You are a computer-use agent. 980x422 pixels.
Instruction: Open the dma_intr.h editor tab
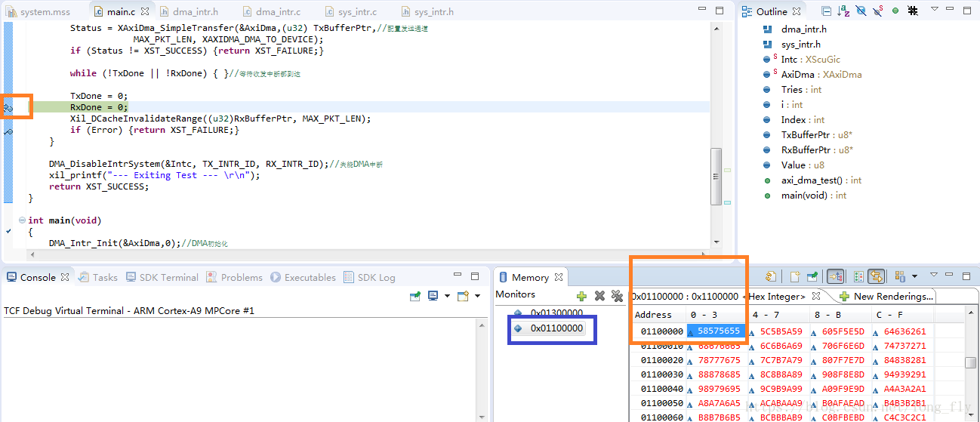tap(189, 11)
